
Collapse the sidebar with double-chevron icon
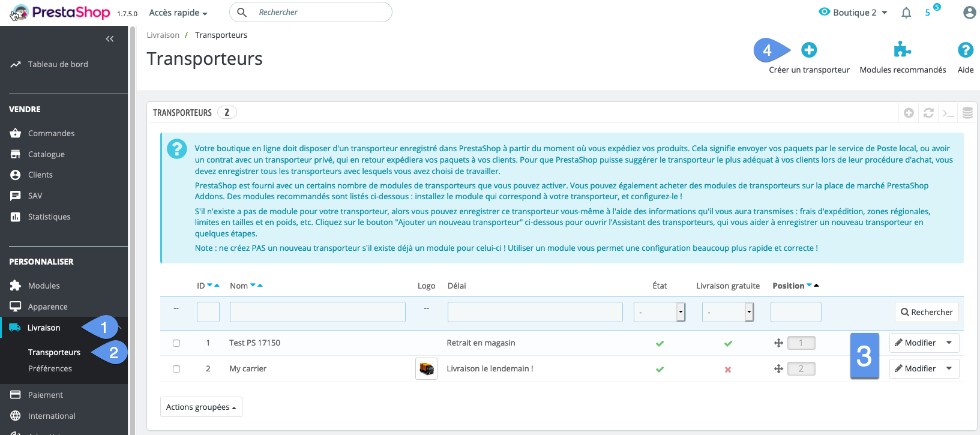(110, 39)
